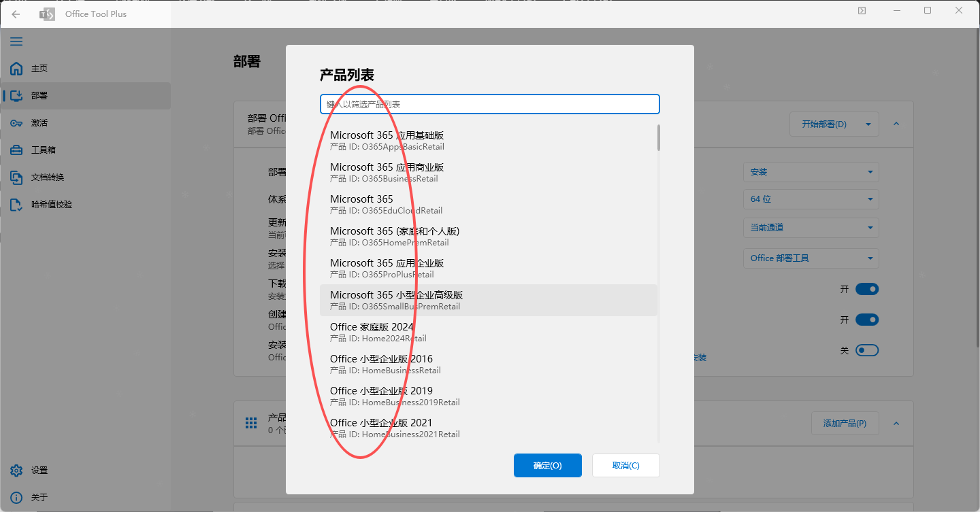Select the 主页 home icon in sidebar

[16, 68]
